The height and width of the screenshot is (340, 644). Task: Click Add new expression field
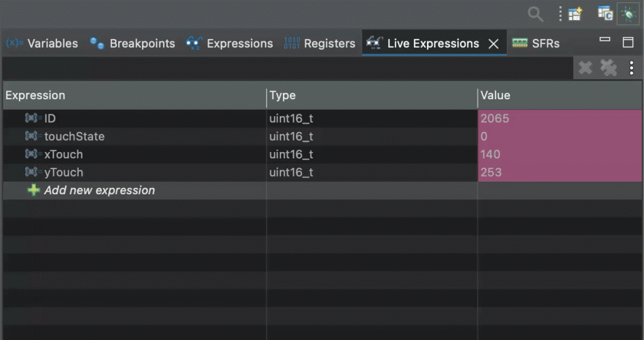click(99, 190)
